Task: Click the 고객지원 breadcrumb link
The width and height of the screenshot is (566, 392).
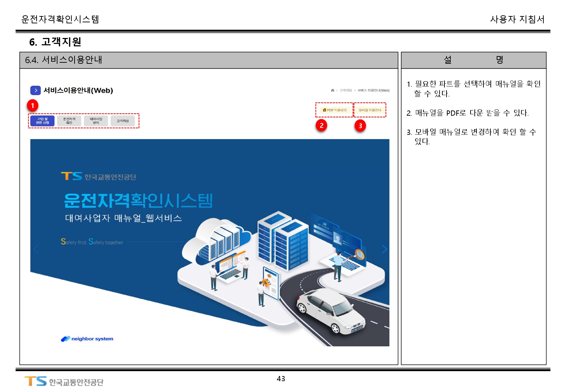Action: click(x=346, y=90)
